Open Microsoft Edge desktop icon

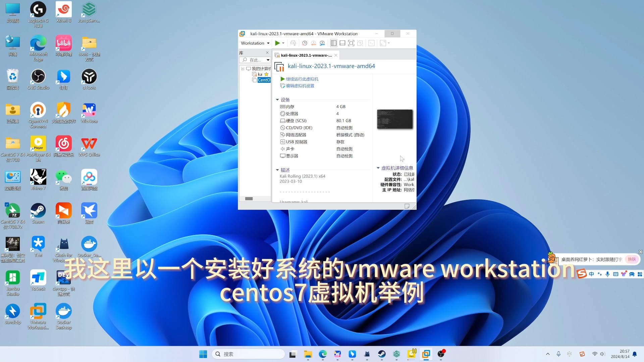click(x=38, y=48)
